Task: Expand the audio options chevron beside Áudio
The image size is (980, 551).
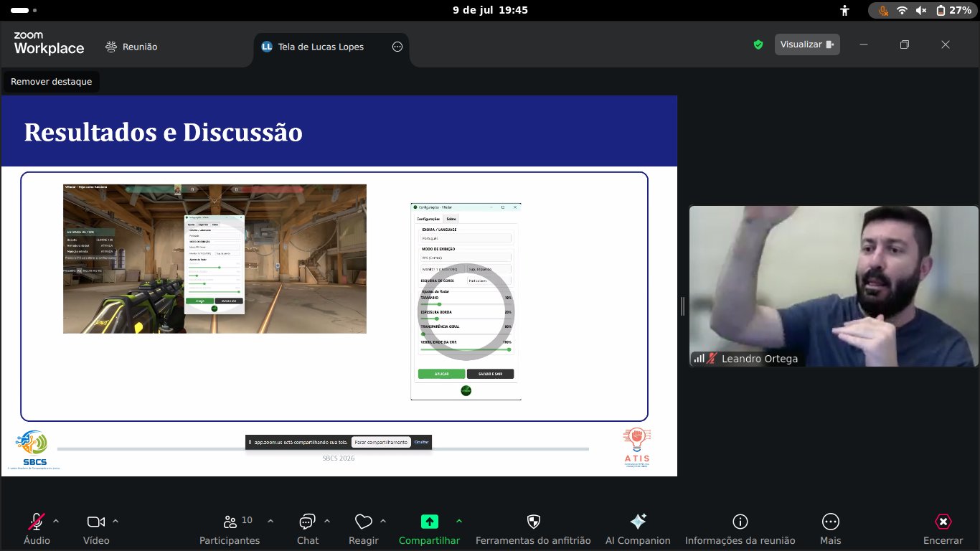Action: 56,522
